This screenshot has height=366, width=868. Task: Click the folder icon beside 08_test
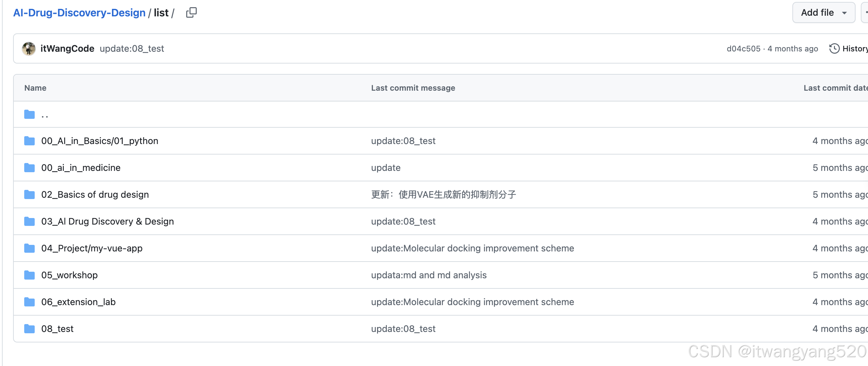point(29,329)
